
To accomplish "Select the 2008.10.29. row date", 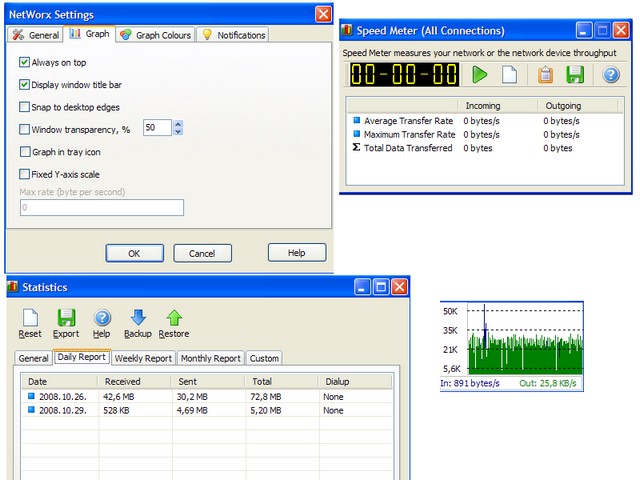I will [x=63, y=410].
